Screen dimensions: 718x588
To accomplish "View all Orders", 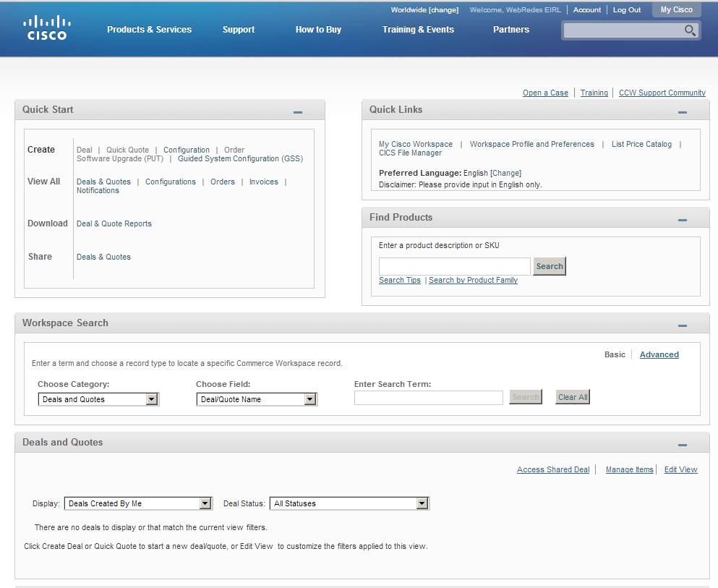I will [x=223, y=182].
